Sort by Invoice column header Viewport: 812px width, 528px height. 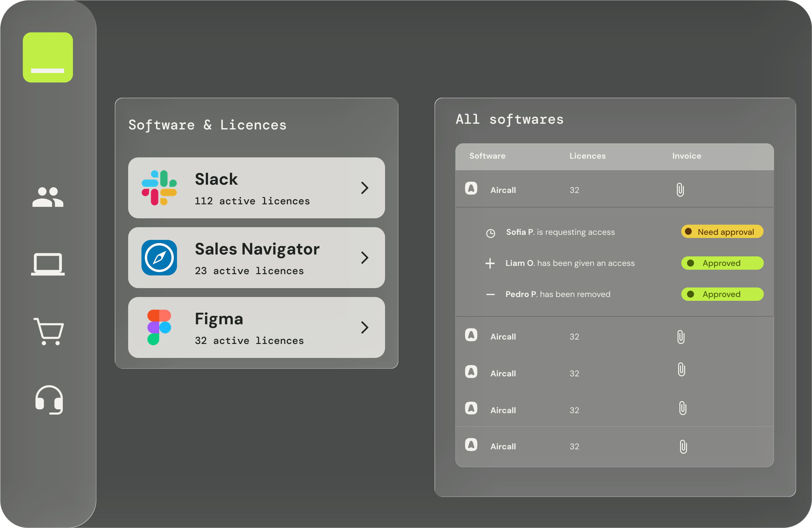click(686, 156)
